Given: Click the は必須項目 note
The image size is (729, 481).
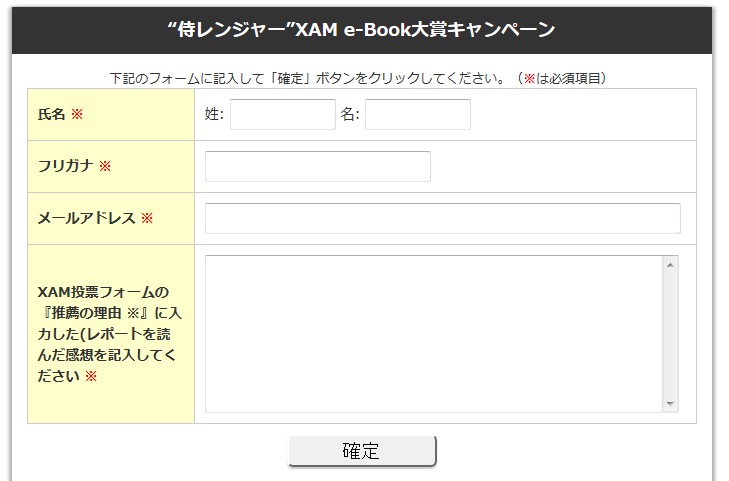Looking at the screenshot, I should [569, 78].
